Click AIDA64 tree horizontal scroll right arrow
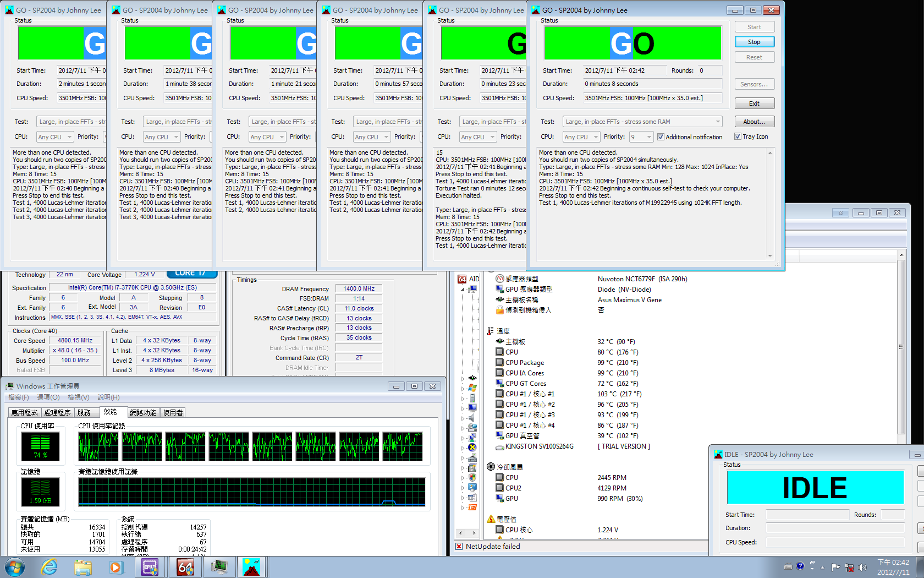This screenshot has width=924, height=578. click(474, 533)
